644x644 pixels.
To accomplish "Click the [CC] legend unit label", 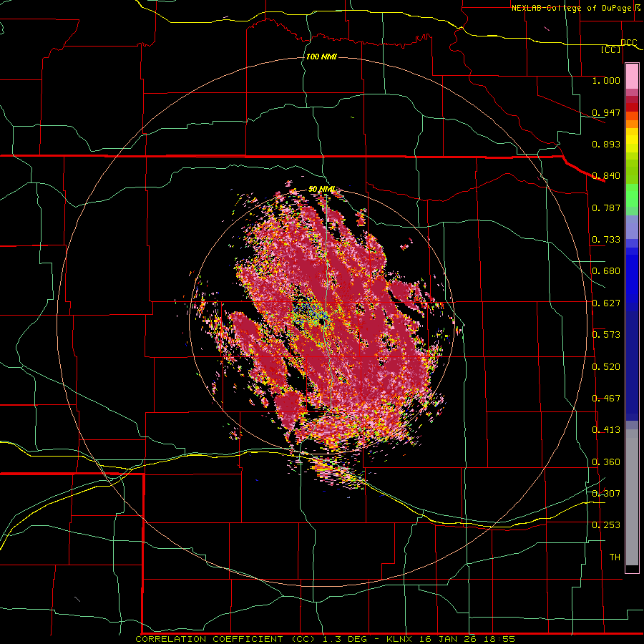I will [x=611, y=49].
